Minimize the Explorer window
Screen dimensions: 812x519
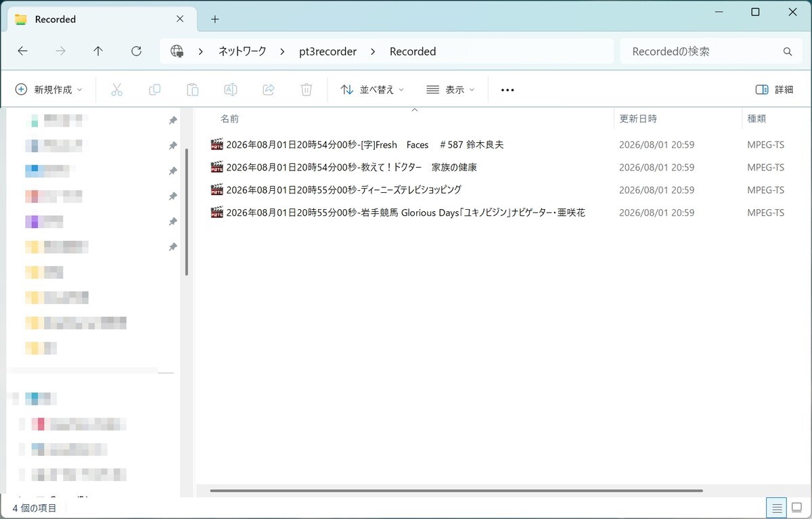(718, 12)
